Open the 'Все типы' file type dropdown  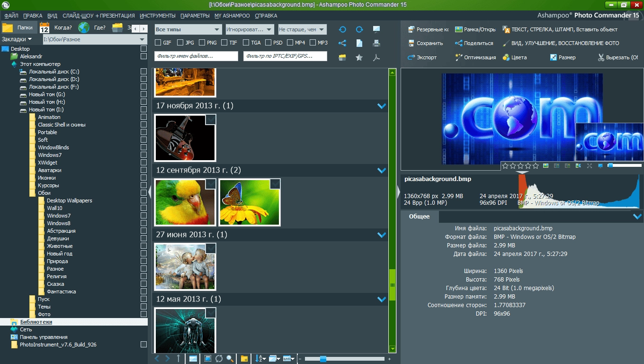[188, 29]
